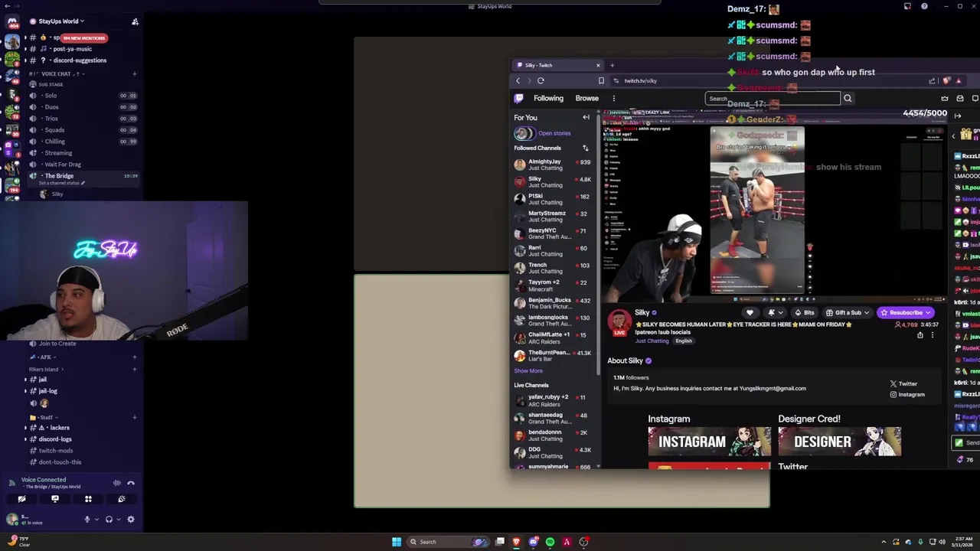The width and height of the screenshot is (980, 551).
Task: Open a new browser tab
Action: click(x=612, y=65)
